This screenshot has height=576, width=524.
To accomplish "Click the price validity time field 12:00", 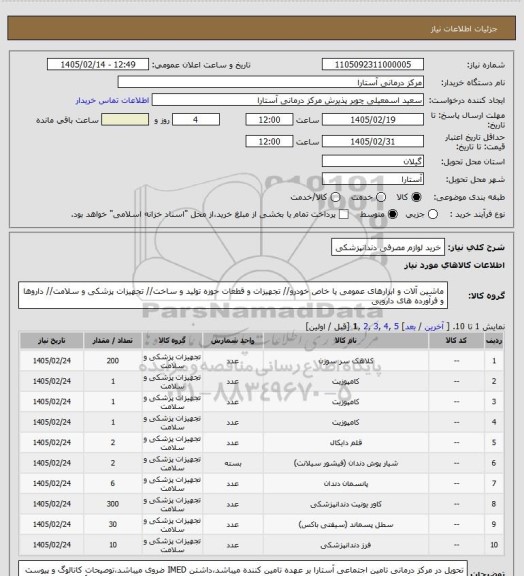I will coord(269,141).
